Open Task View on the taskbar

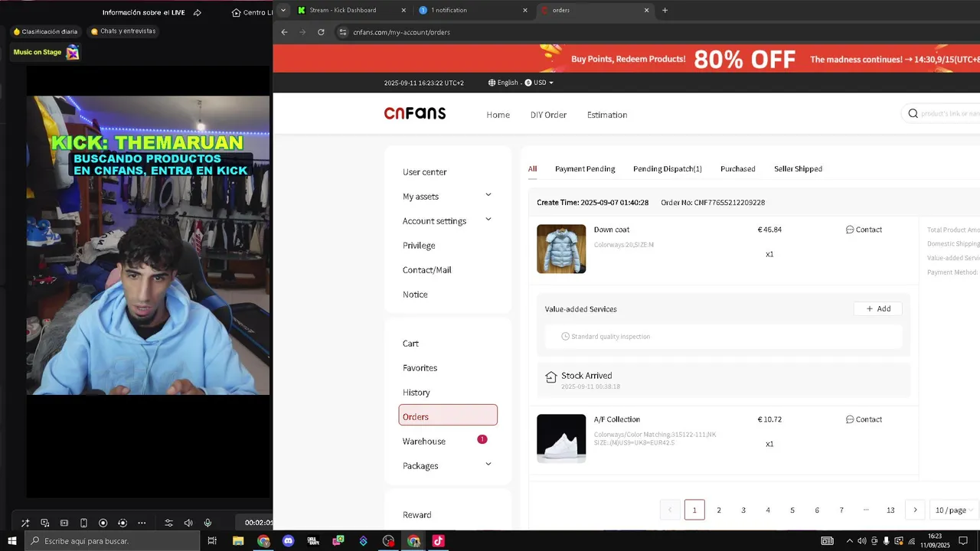[x=212, y=541]
